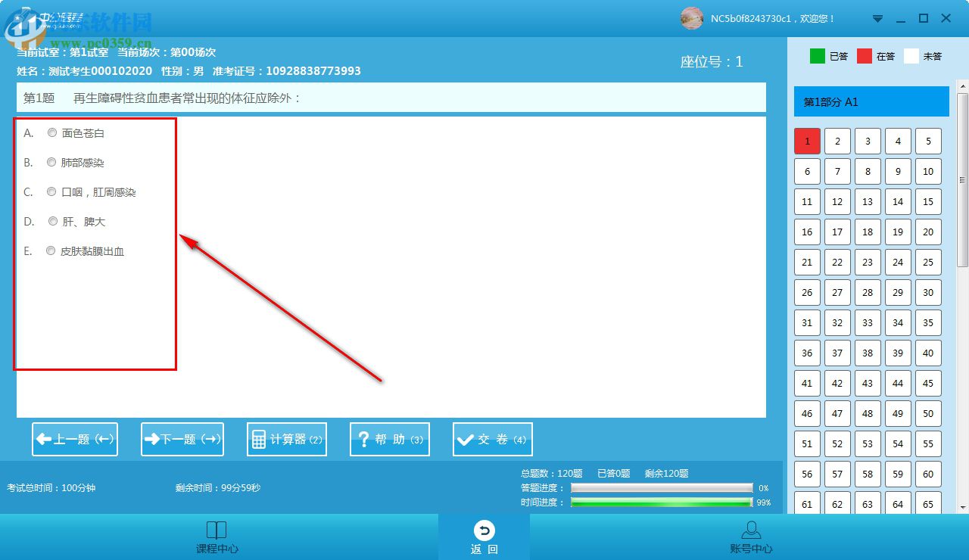This screenshot has width=969, height=560.
Task: Go to previous question 上一题
Action: (75, 439)
